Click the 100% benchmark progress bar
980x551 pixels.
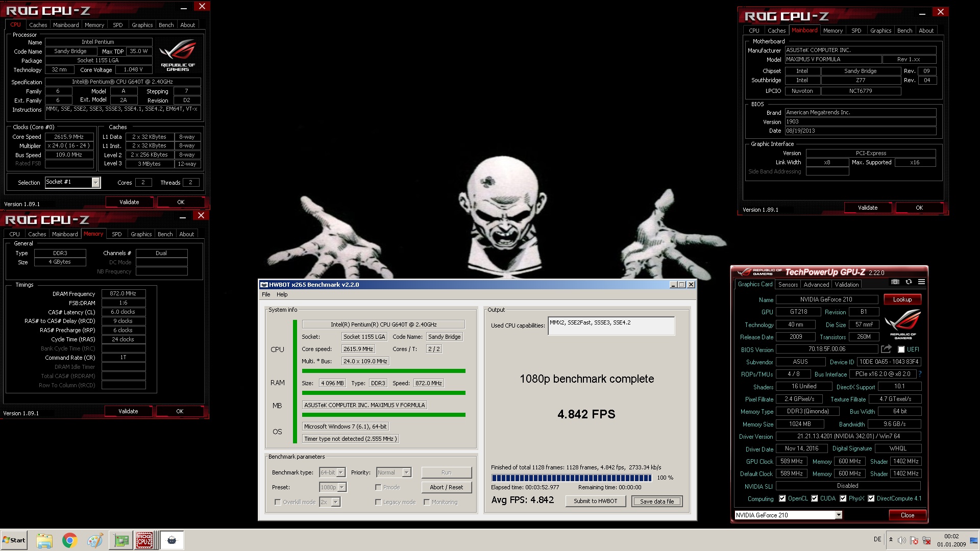pyautogui.click(x=571, y=478)
